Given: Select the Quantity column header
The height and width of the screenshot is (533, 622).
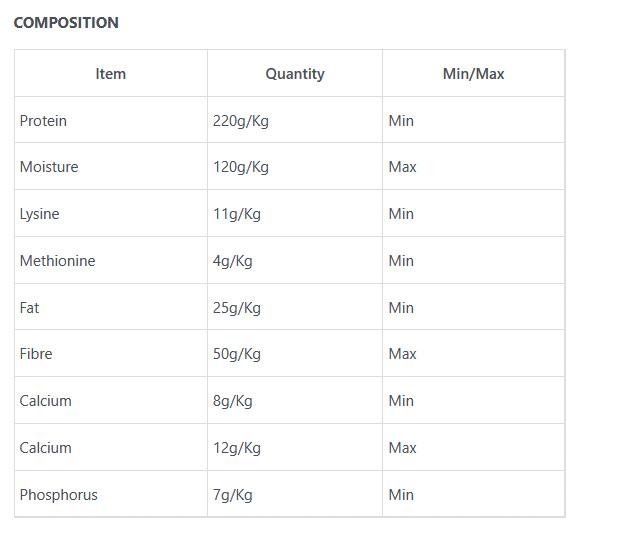Looking at the screenshot, I should (295, 74).
